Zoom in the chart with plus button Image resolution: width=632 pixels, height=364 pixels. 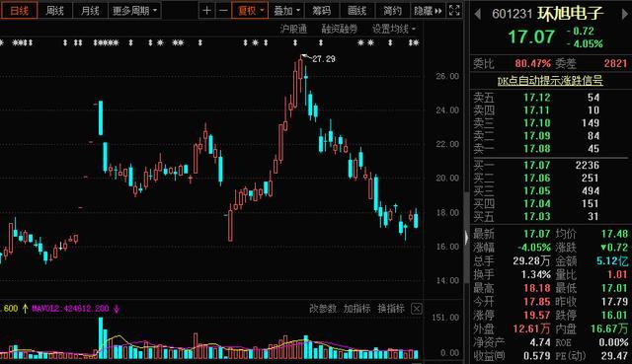(206, 11)
